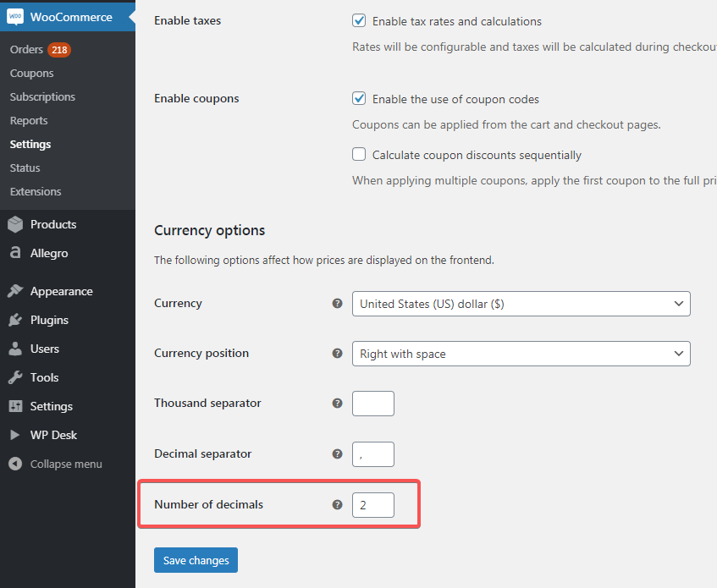The height and width of the screenshot is (588, 717).
Task: Click the Allegro 'a' icon
Action: tap(15, 253)
